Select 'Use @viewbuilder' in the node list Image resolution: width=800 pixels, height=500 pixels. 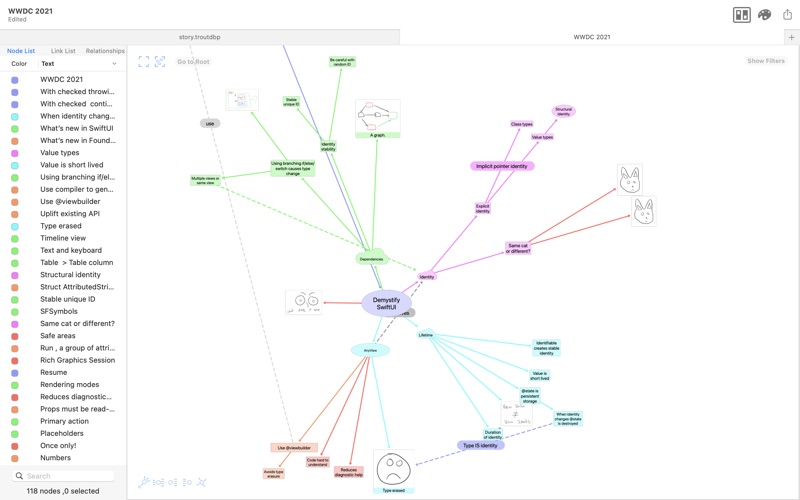(x=70, y=202)
